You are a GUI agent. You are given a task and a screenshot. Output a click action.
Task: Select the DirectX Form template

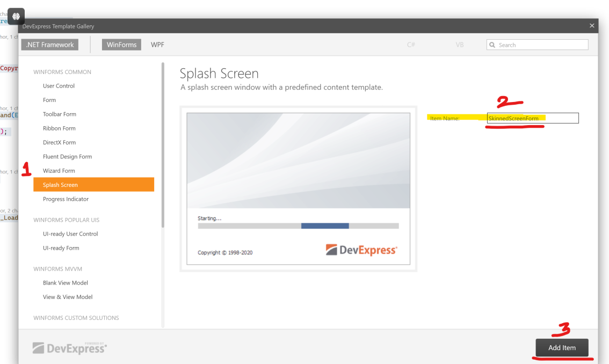59,142
